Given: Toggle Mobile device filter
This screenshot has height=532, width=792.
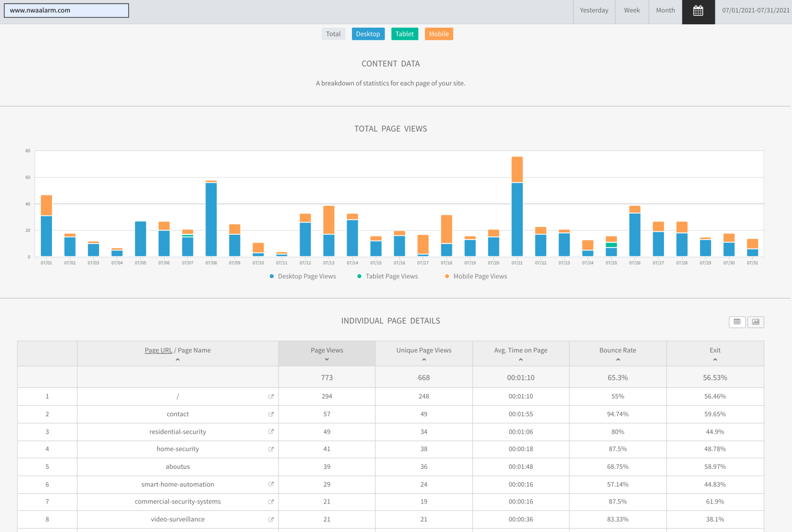Looking at the screenshot, I should (438, 34).
